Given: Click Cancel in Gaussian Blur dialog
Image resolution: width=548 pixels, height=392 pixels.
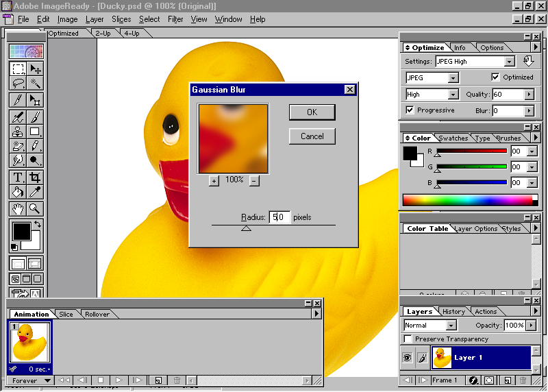Looking at the screenshot, I should (x=312, y=136).
